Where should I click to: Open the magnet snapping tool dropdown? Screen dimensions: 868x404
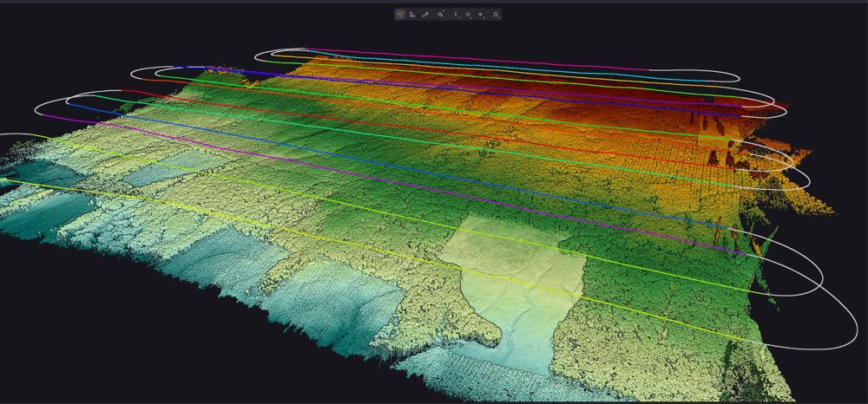click(495, 14)
